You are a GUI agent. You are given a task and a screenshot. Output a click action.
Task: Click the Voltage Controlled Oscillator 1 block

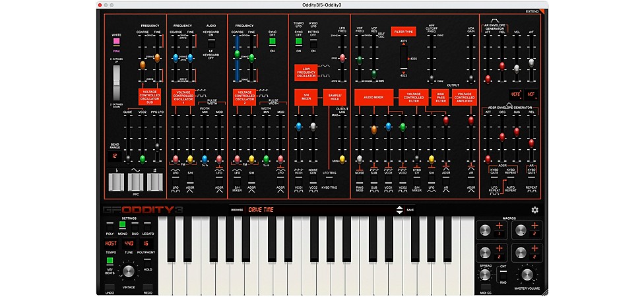click(x=183, y=98)
